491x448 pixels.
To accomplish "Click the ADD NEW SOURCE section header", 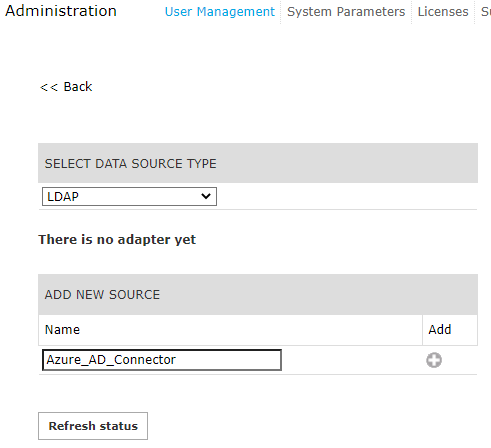I will click(258, 294).
